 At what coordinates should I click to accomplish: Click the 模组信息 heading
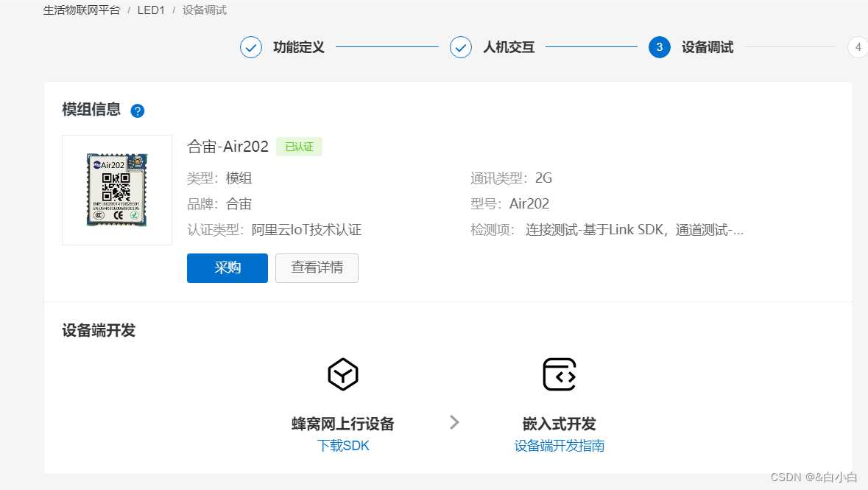(91, 110)
